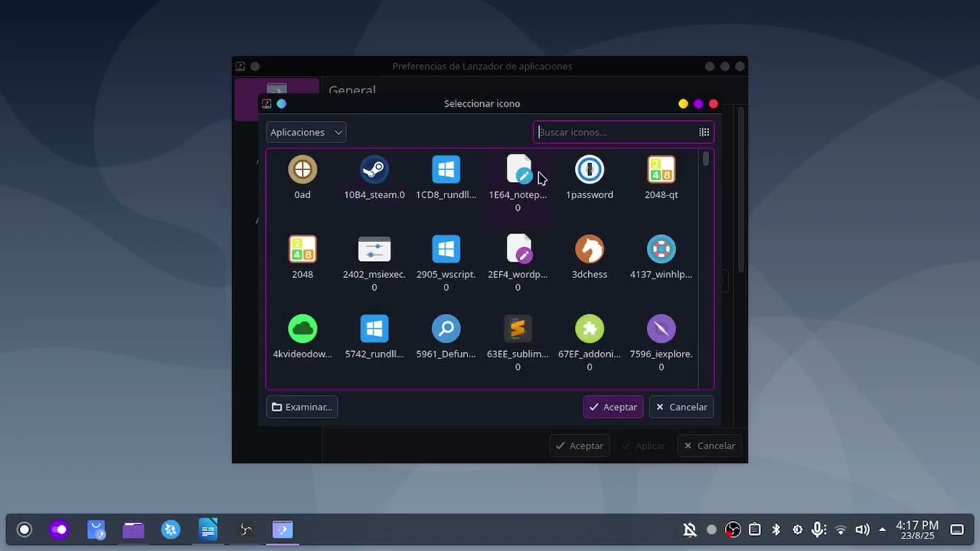Click Cancelar in the Preferencias window

click(710, 445)
